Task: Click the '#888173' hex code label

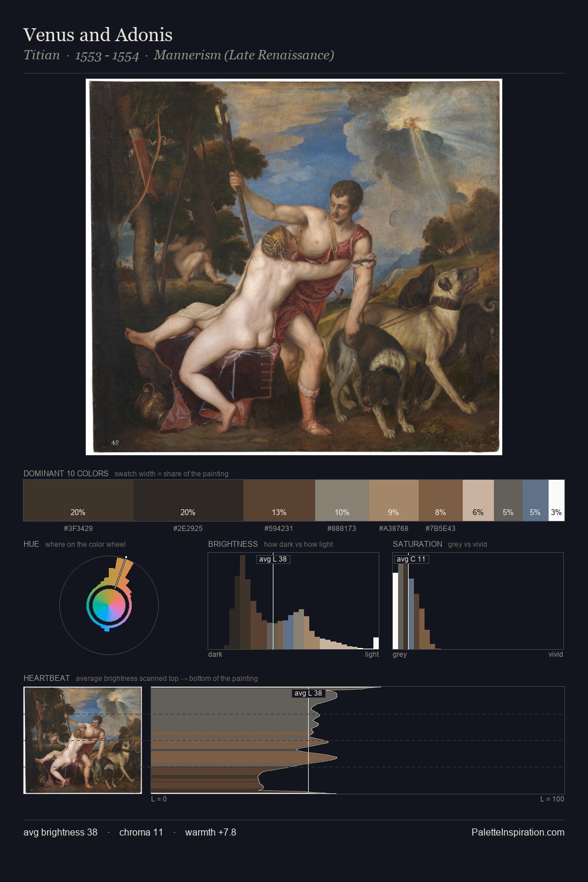Action: pyautogui.click(x=342, y=529)
